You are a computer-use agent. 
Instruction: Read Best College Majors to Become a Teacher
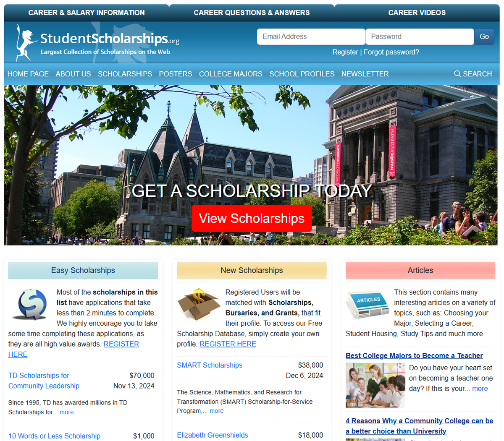point(414,355)
